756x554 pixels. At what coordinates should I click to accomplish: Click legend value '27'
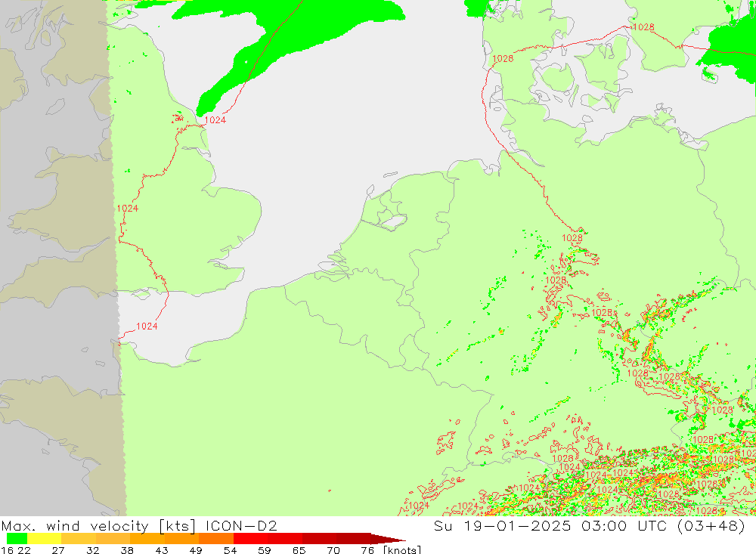pyautogui.click(x=58, y=550)
